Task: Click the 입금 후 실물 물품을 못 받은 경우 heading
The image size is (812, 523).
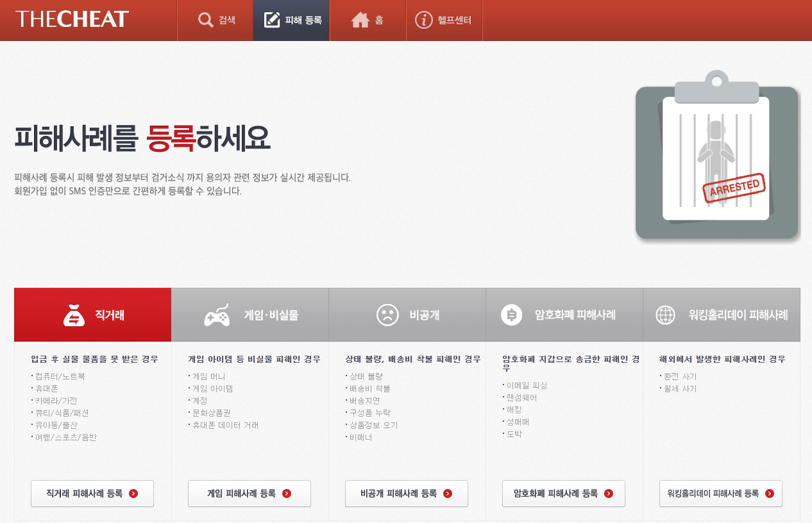Action: tap(94, 359)
